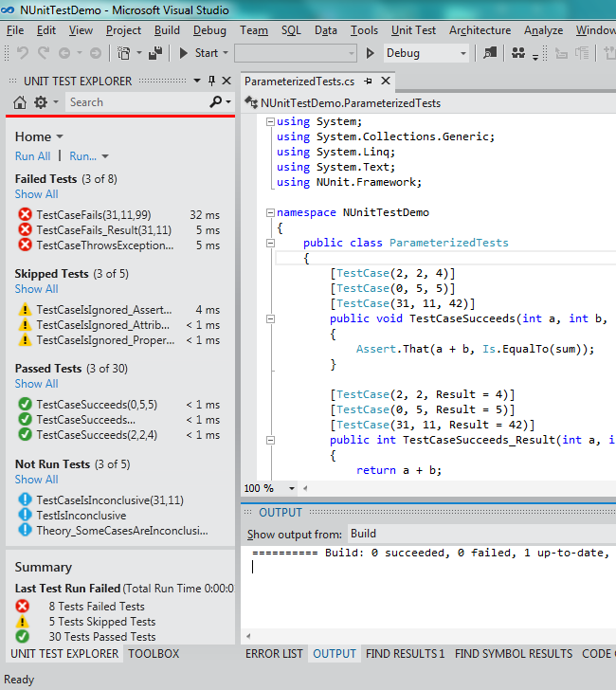
Task: Click the auto-hide pin on Unit Test Explorer
Action: [x=211, y=81]
